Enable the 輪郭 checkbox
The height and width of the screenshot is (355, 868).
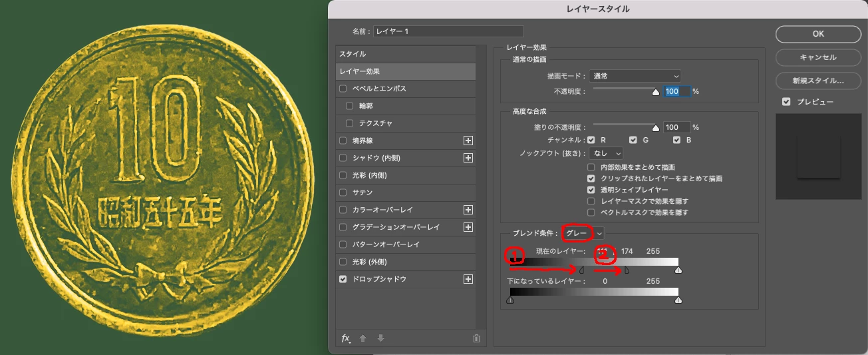tap(350, 106)
